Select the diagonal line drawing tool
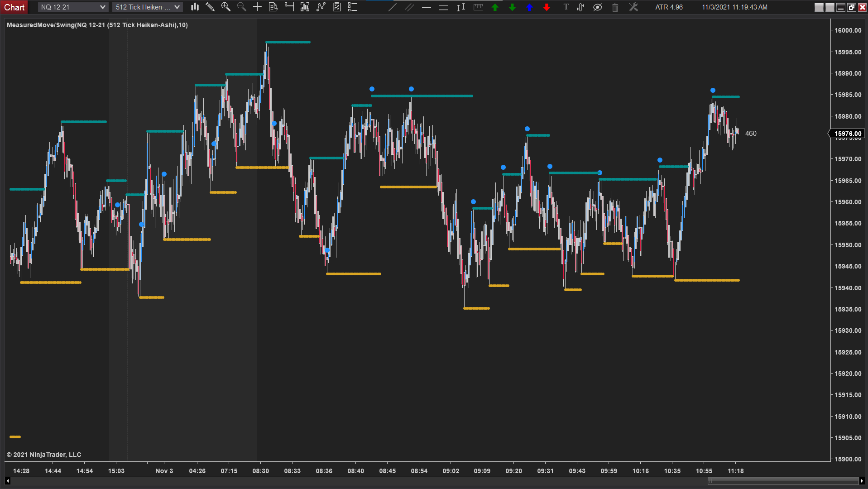Screen dimensions: 868x489 (x=393, y=7)
